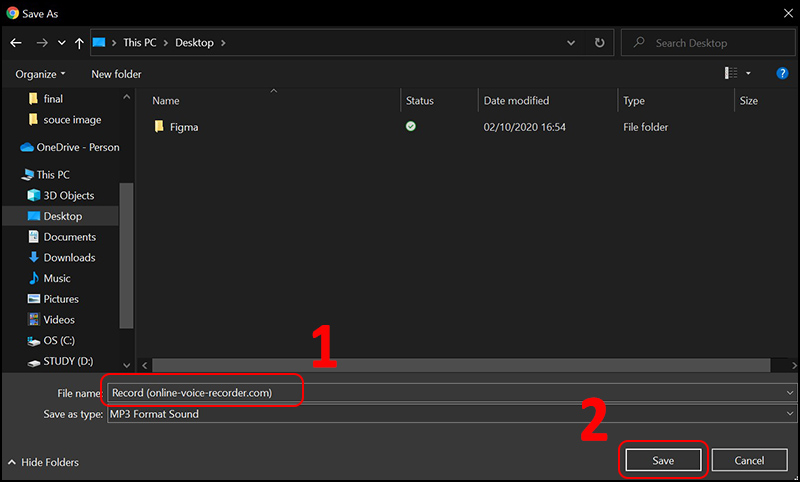800x482 pixels.
Task: Click the 3D Objects cube icon
Action: pyautogui.click(x=34, y=195)
